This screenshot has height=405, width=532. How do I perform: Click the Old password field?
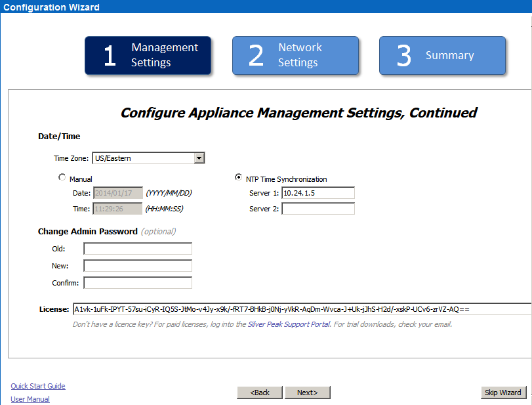click(138, 249)
